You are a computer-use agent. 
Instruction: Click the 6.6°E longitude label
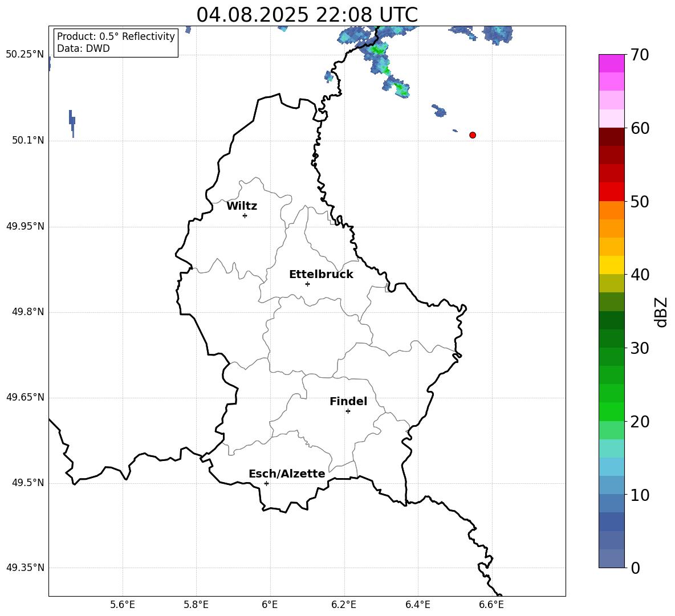[491, 605]
